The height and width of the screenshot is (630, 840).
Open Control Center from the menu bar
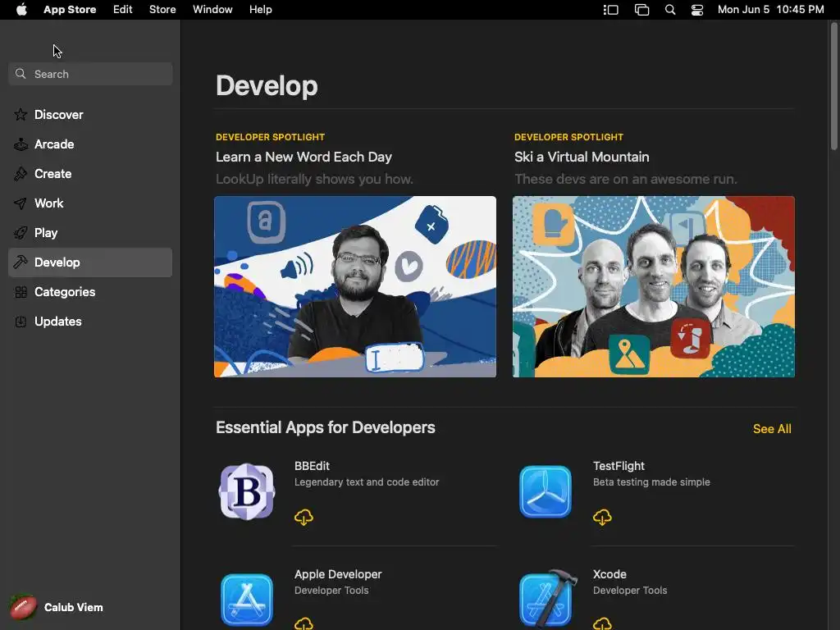(697, 10)
